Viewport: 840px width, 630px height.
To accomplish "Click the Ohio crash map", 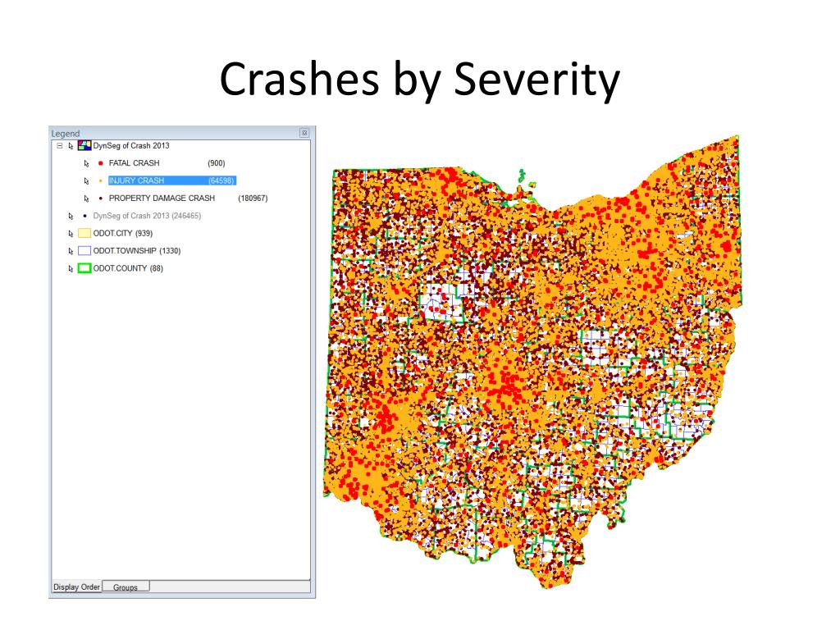I will [532, 362].
